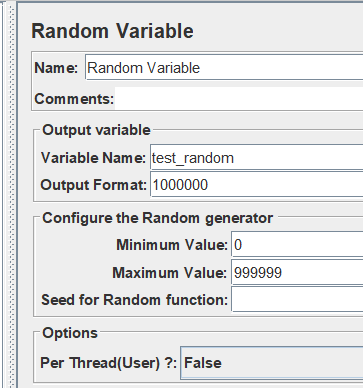Click the dotted split pane divider
This screenshot has height=388, width=363.
pos(12,194)
